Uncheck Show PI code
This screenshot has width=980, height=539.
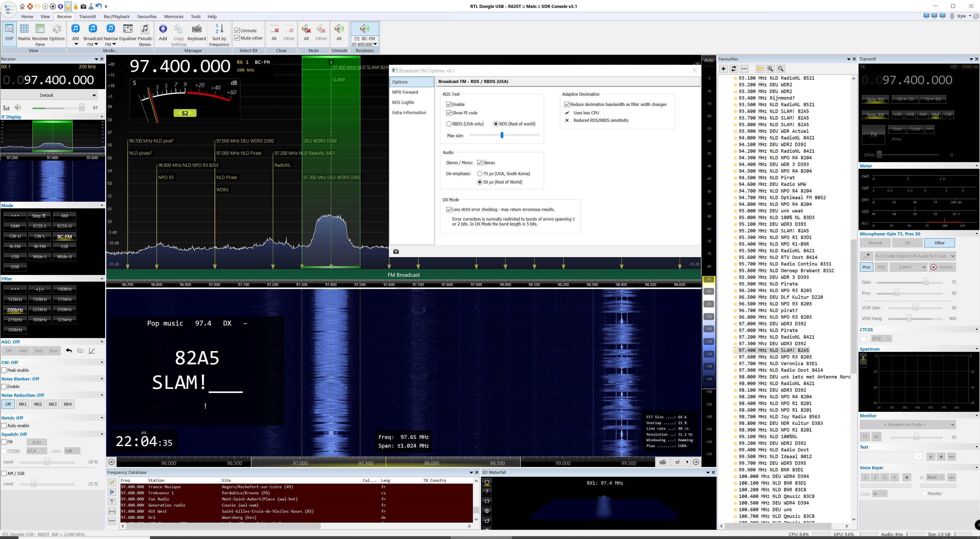pos(449,113)
